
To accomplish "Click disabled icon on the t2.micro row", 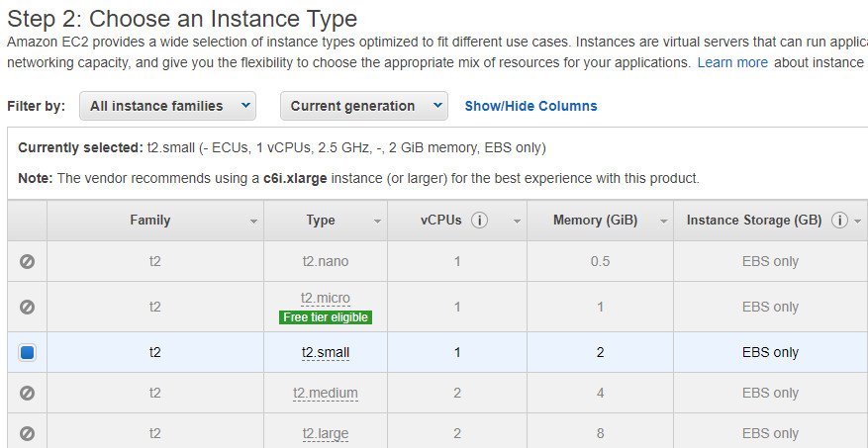I will (x=27, y=307).
